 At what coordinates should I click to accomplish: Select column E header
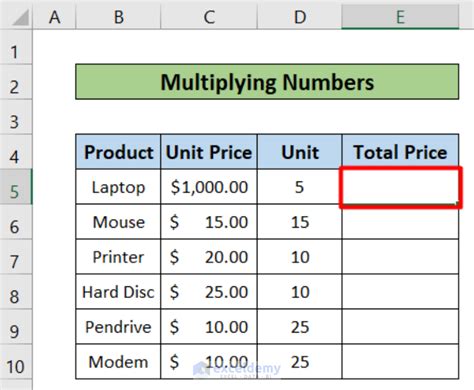coord(400,17)
